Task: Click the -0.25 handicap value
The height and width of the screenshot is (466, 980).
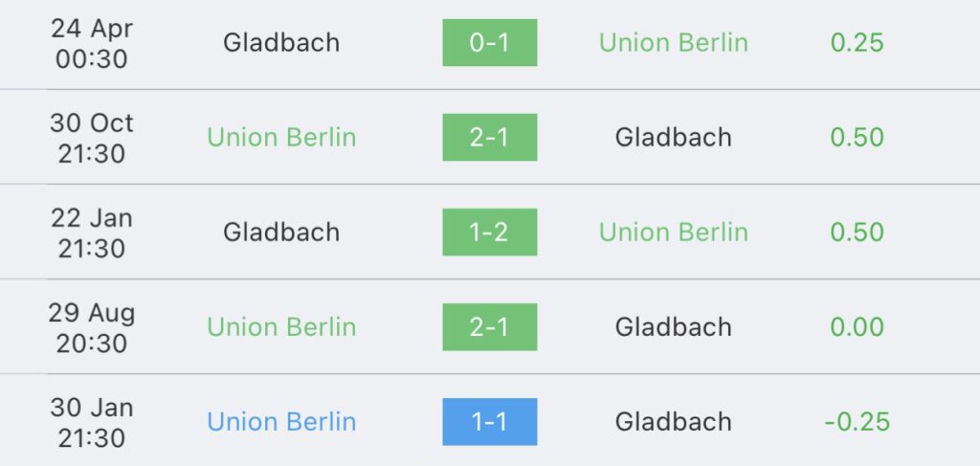Action: click(857, 422)
